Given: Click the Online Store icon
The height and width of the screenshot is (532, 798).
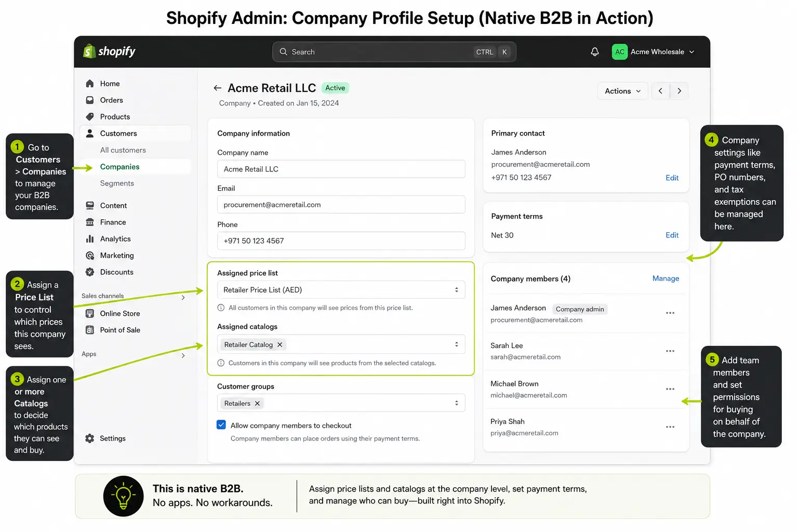Looking at the screenshot, I should 90,314.
